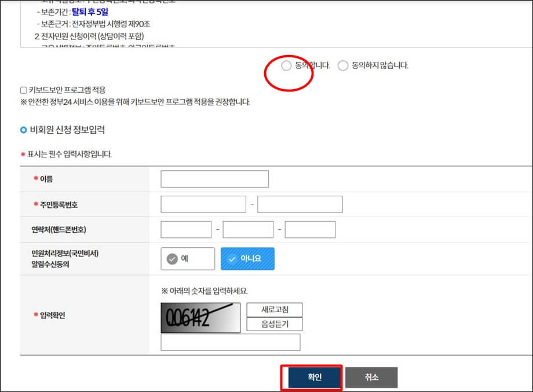Select the 동의합니다 agreement radio button
The width and height of the screenshot is (533, 392).
tap(286, 65)
